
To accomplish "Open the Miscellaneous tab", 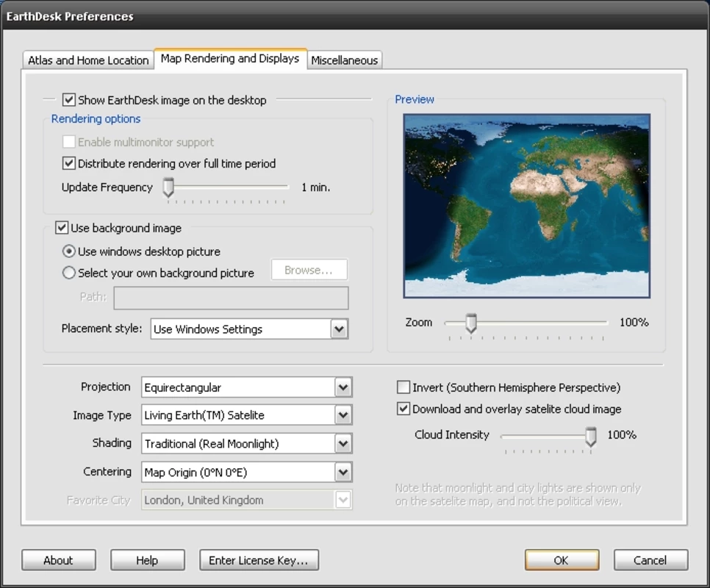I will pos(345,60).
